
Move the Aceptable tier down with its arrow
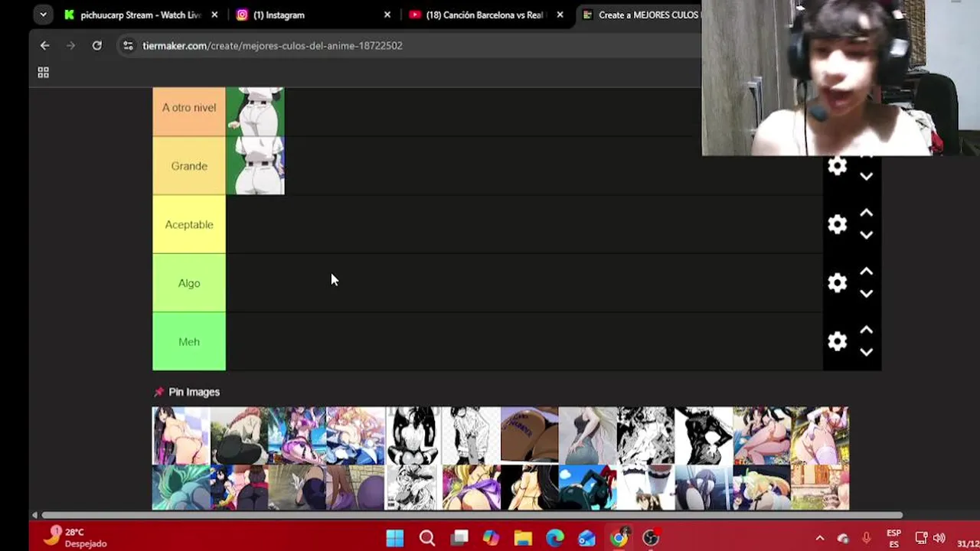866,236
